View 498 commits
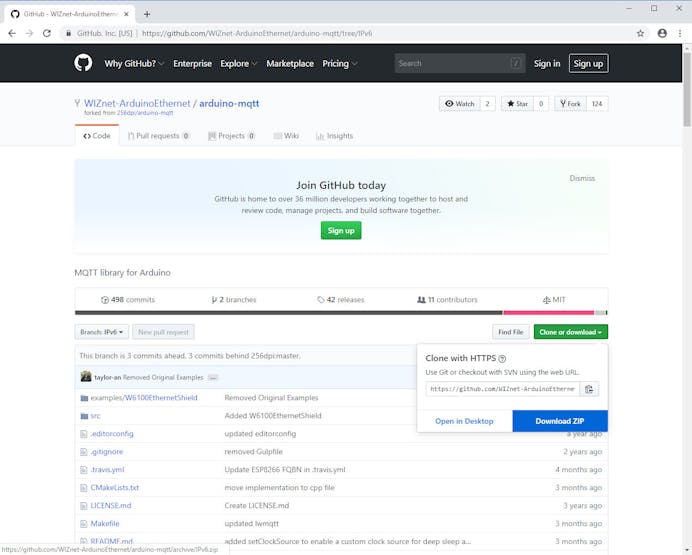This screenshot has height=555, width=692. pos(128,300)
